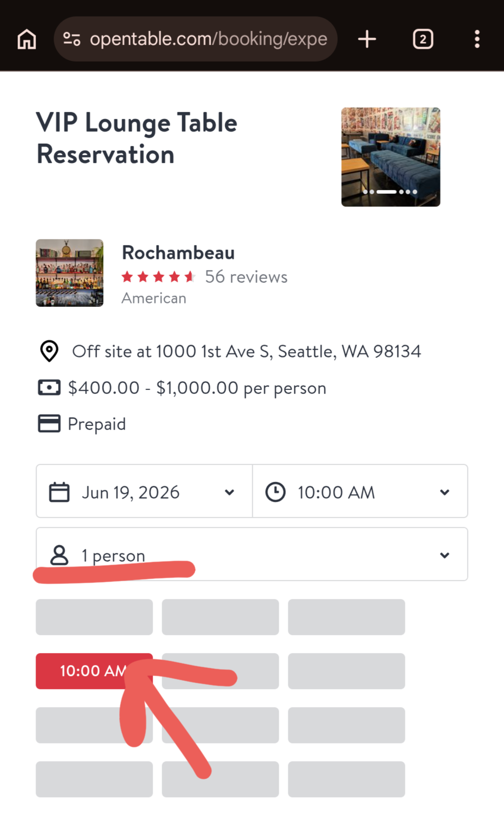Click the prepaid credit card icon
This screenshot has width=504, height=814.
pos(49,424)
